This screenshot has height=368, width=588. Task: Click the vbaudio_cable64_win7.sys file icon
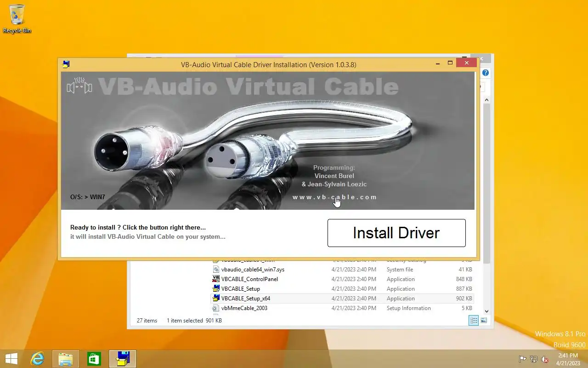216,270
